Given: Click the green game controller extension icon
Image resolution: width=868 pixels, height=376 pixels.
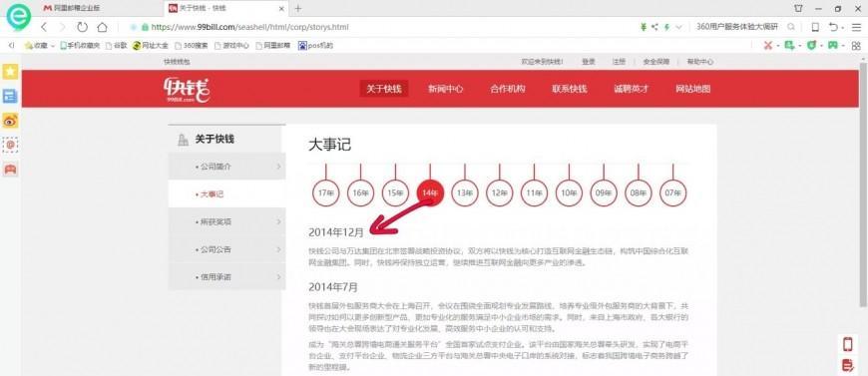Looking at the screenshot, I should (832, 46).
